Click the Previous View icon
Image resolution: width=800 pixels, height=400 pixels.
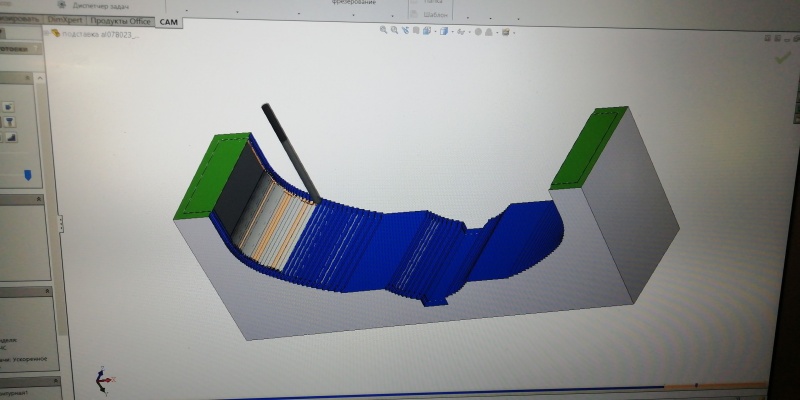405,30
